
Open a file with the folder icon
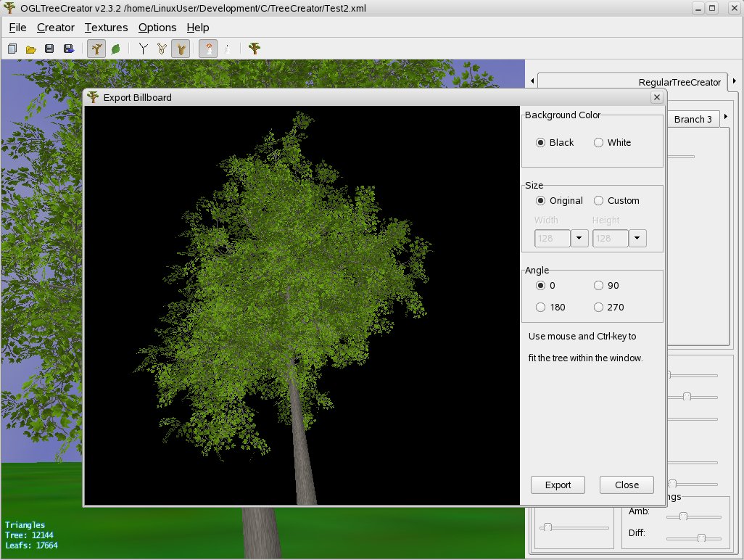(x=31, y=49)
